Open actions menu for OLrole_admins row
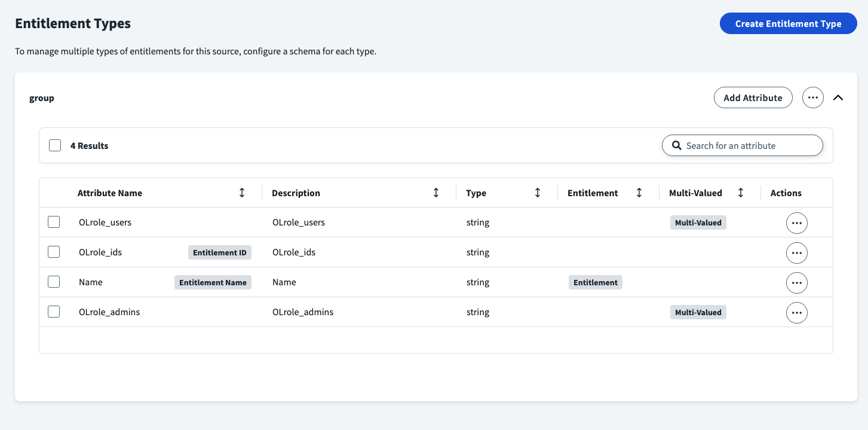868x430 pixels. 796,313
